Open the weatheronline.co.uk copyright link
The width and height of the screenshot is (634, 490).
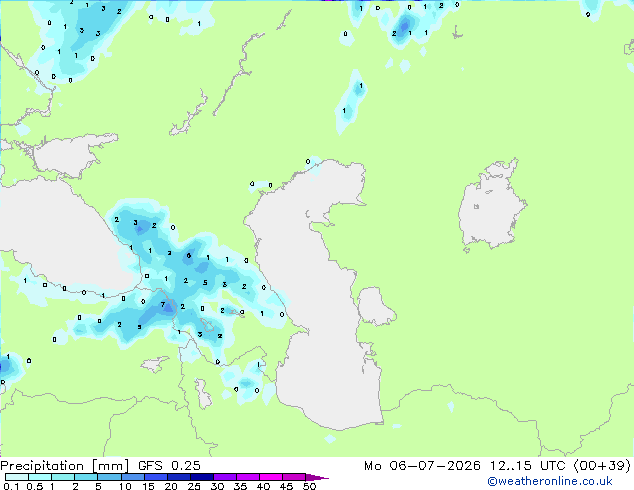pyautogui.click(x=549, y=481)
